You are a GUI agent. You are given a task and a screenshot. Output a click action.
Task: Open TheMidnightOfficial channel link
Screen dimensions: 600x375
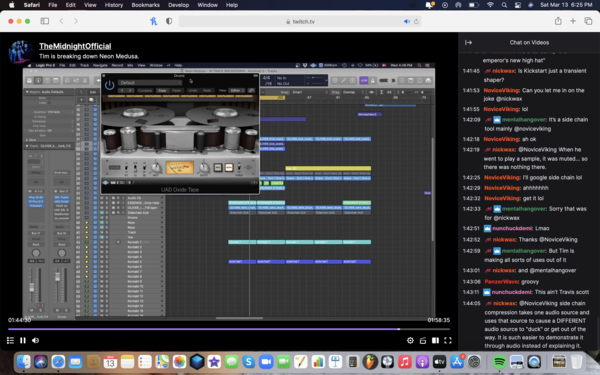(x=75, y=46)
